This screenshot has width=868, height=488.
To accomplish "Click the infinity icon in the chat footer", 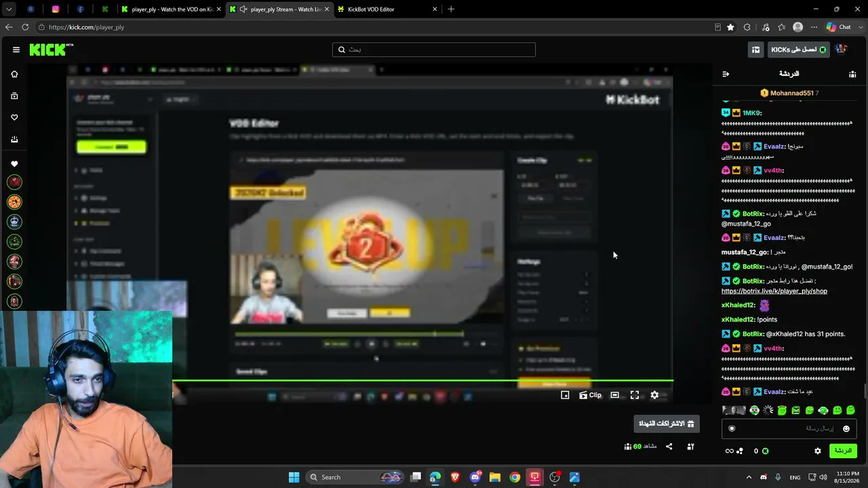I will coord(730,451).
